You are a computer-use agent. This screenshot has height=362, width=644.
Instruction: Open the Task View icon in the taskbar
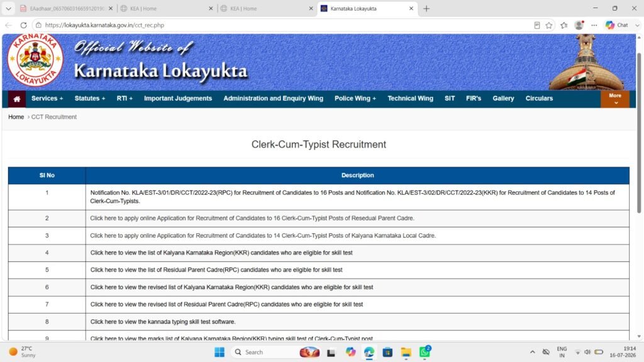[331, 352]
